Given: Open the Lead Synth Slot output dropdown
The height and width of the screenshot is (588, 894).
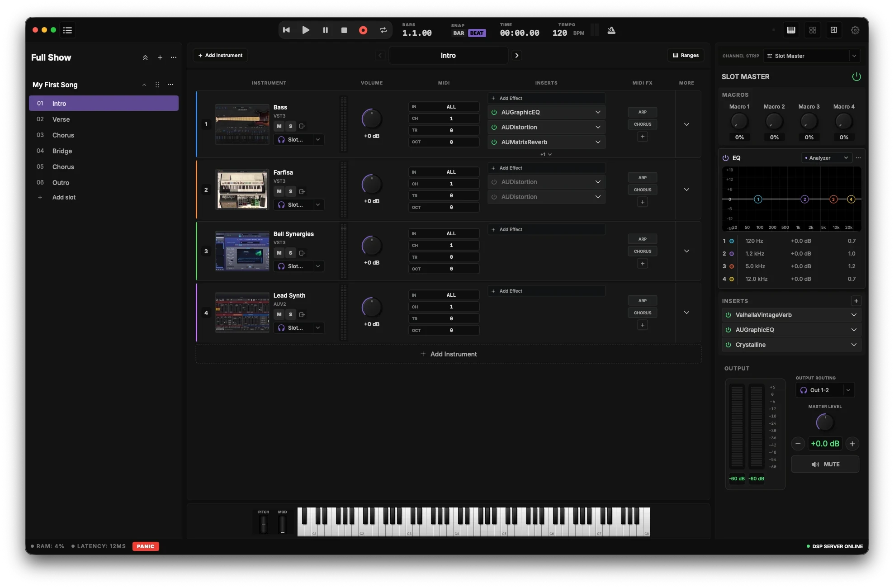Looking at the screenshot, I should pos(298,328).
